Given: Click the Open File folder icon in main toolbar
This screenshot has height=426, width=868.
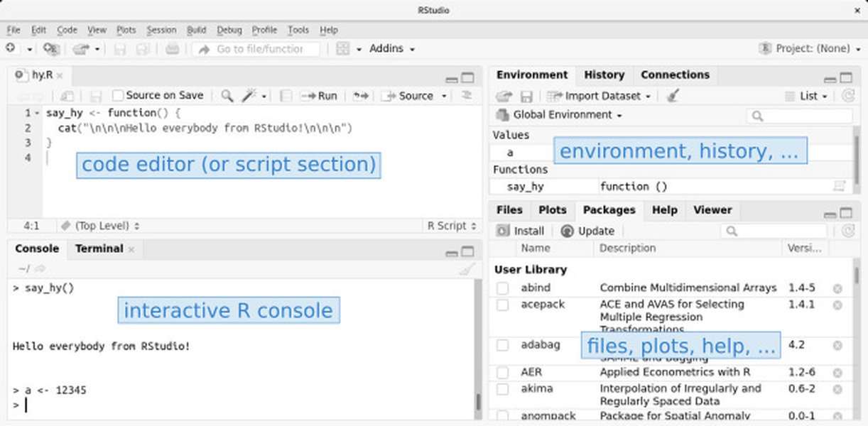Looking at the screenshot, I should tap(80, 49).
